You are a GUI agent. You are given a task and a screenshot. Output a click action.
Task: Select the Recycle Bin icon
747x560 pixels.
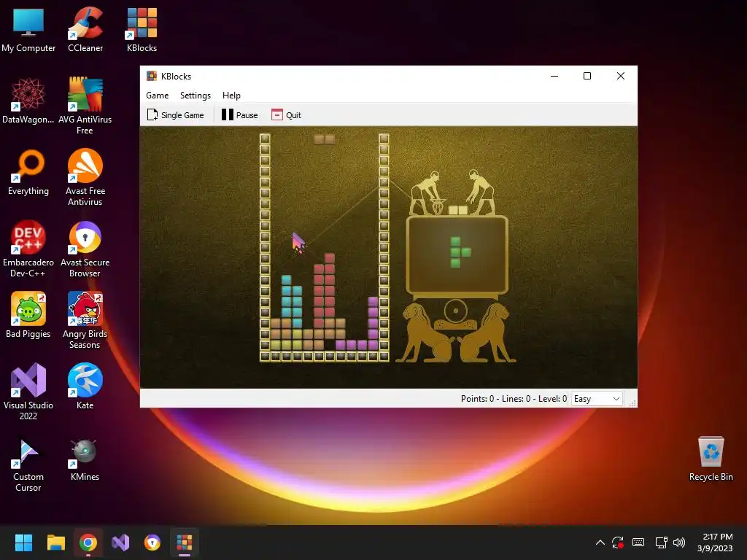pyautogui.click(x=711, y=458)
